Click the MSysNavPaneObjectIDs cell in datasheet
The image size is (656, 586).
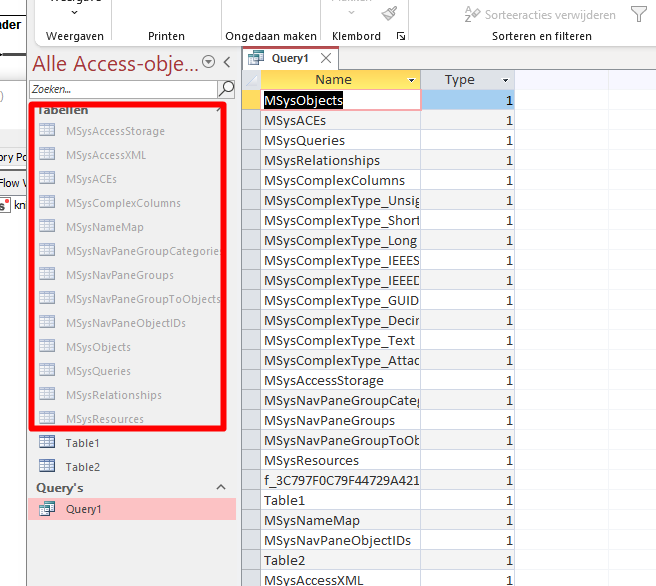pos(340,540)
